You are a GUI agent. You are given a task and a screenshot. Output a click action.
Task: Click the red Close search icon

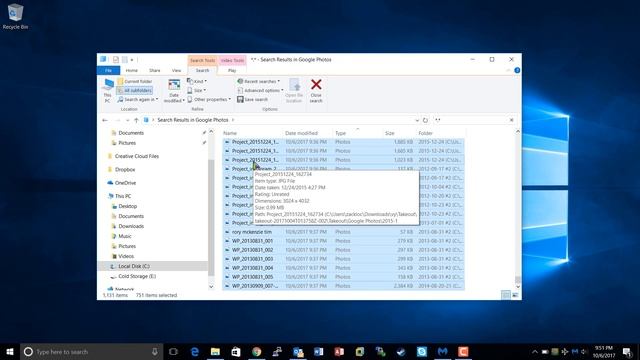tap(316, 85)
